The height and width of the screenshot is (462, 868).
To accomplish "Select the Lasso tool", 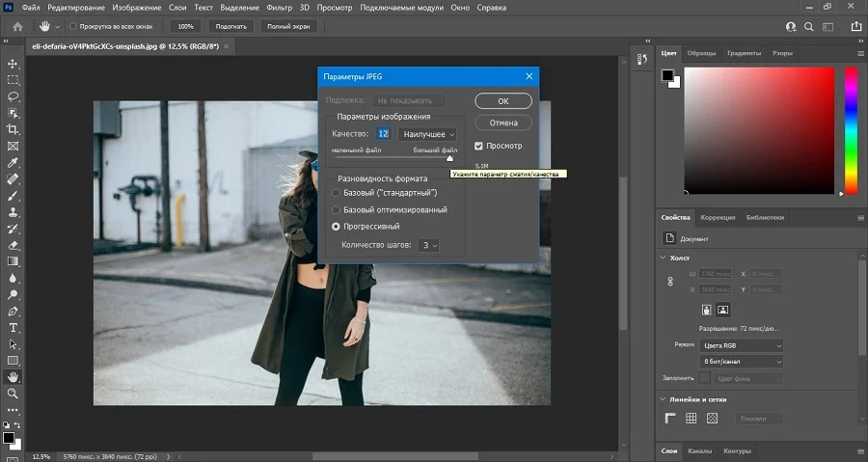I will click(13, 96).
